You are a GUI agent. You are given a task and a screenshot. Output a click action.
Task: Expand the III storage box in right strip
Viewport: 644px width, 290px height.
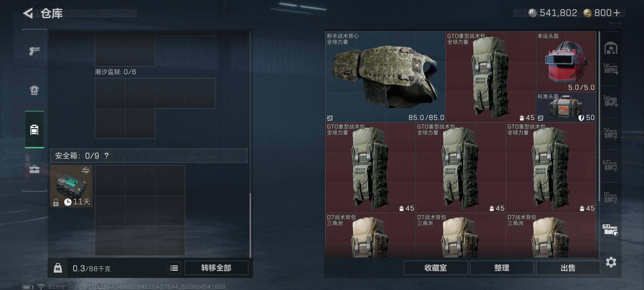[x=611, y=198]
